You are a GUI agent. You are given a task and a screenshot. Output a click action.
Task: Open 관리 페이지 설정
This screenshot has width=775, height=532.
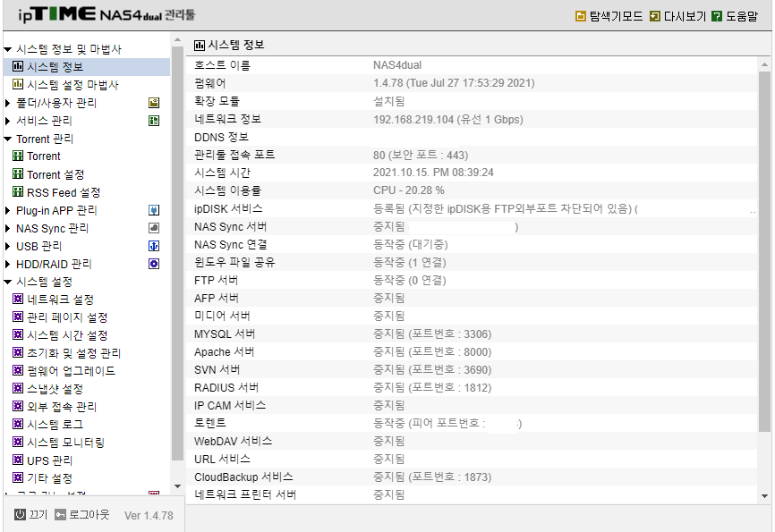67,317
